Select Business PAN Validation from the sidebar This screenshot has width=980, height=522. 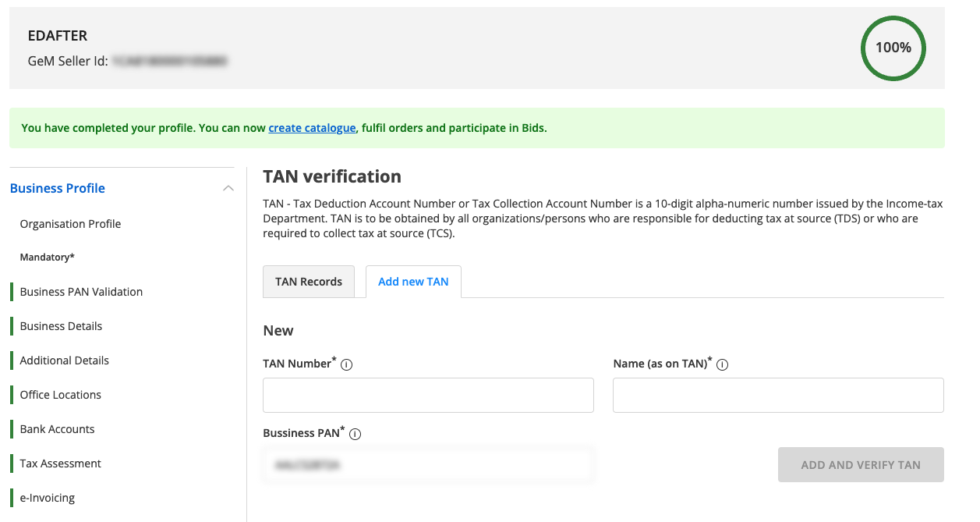[81, 291]
